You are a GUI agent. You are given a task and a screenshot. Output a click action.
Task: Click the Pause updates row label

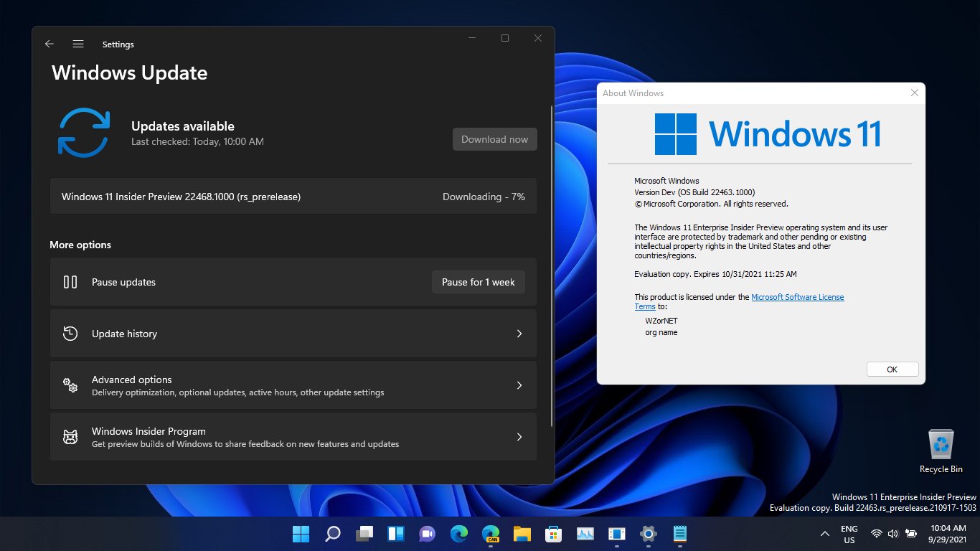tap(123, 282)
